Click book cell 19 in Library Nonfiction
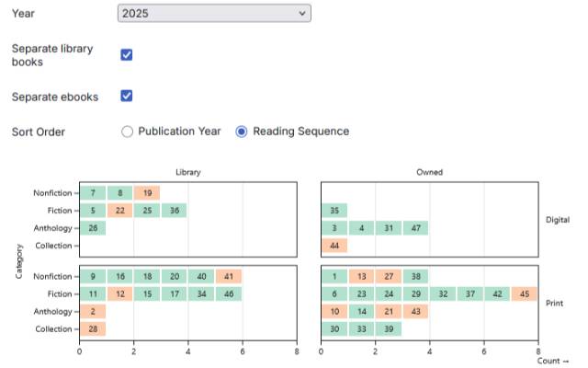The image size is (588, 368). pos(147,193)
